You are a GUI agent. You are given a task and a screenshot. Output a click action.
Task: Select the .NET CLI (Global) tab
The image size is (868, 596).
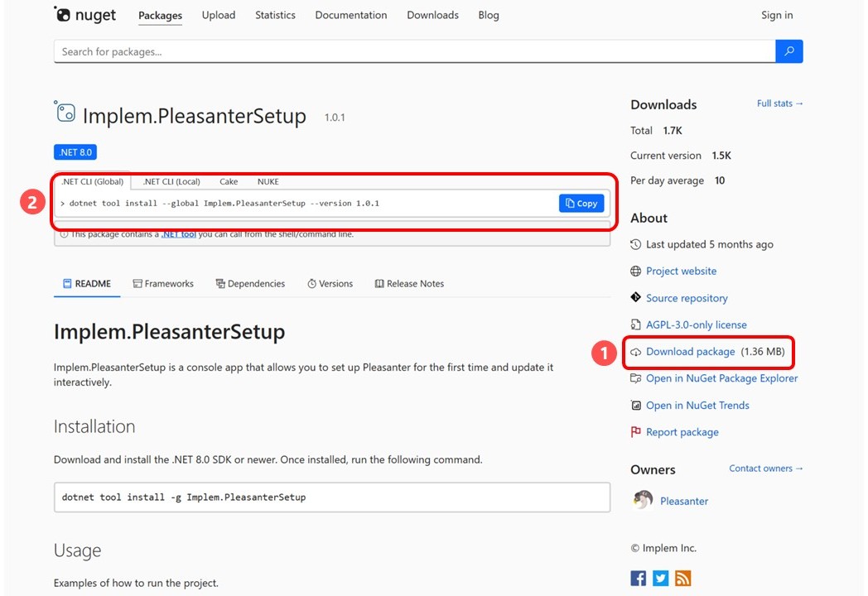point(93,181)
